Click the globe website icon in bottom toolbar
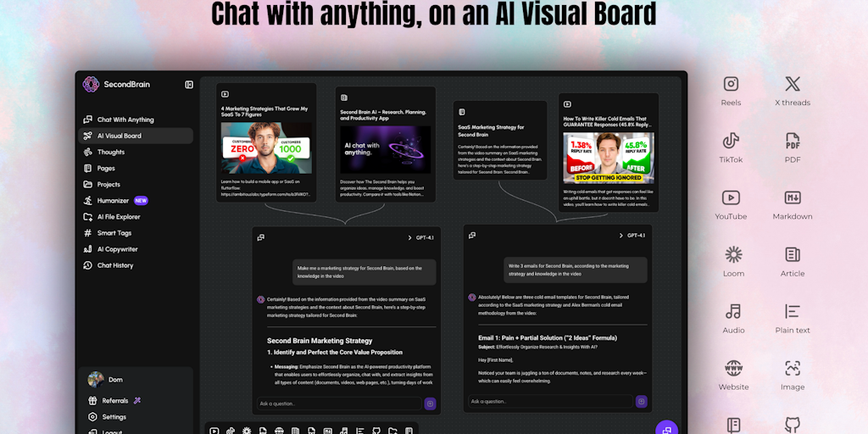This screenshot has height=434, width=868. [279, 431]
